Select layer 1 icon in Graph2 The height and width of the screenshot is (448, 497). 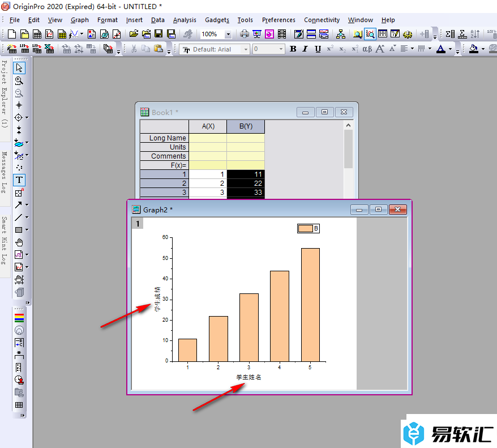pos(138,224)
